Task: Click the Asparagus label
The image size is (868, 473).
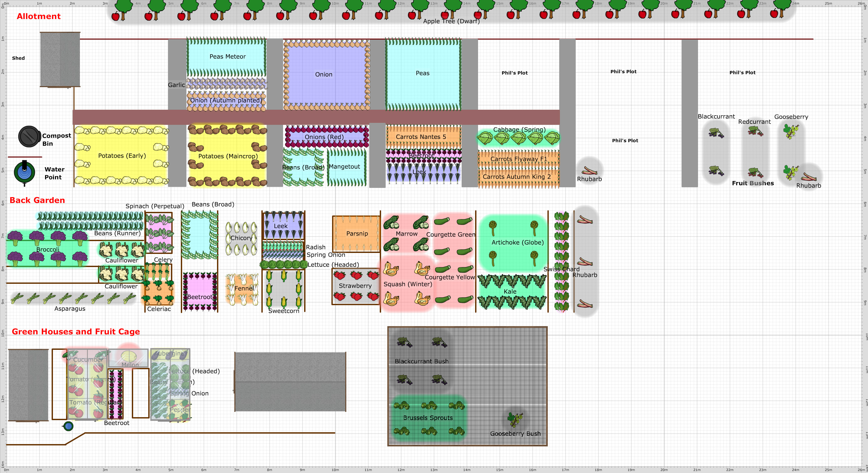Action: coord(70,309)
